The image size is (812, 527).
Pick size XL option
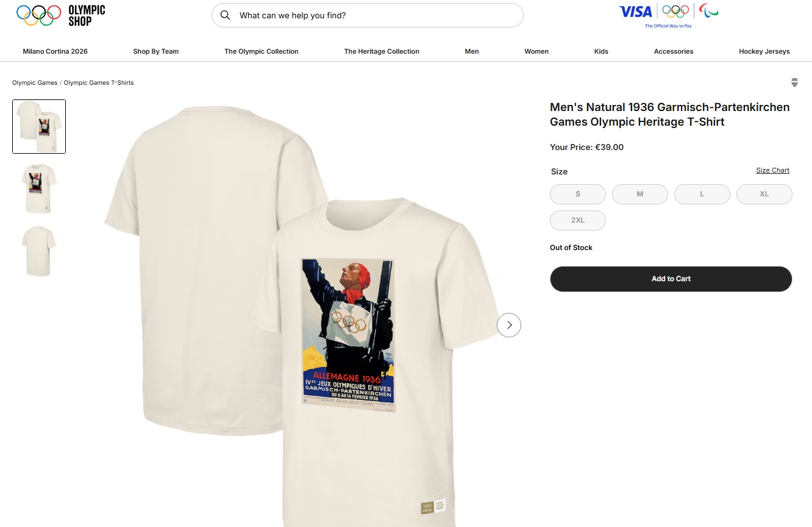[x=764, y=194]
